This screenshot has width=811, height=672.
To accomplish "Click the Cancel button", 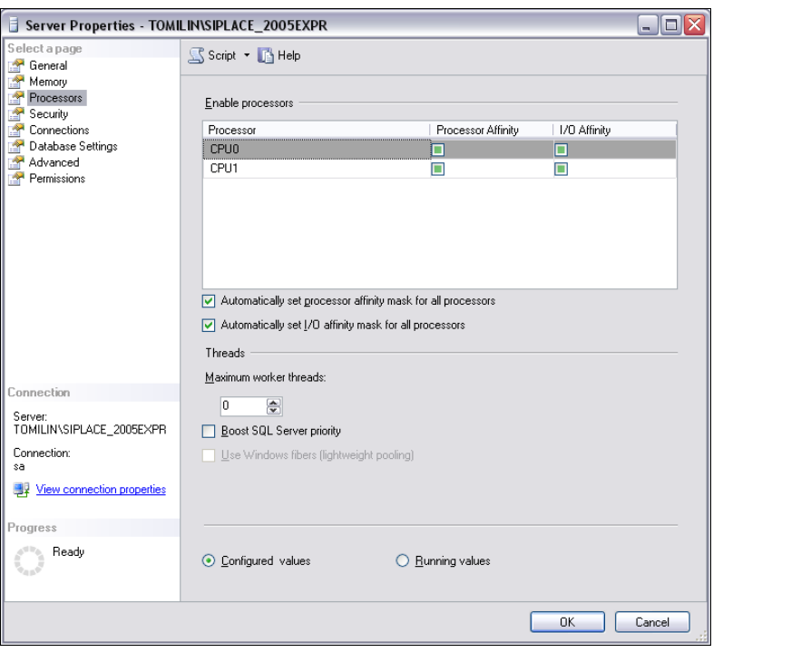I will [x=652, y=622].
